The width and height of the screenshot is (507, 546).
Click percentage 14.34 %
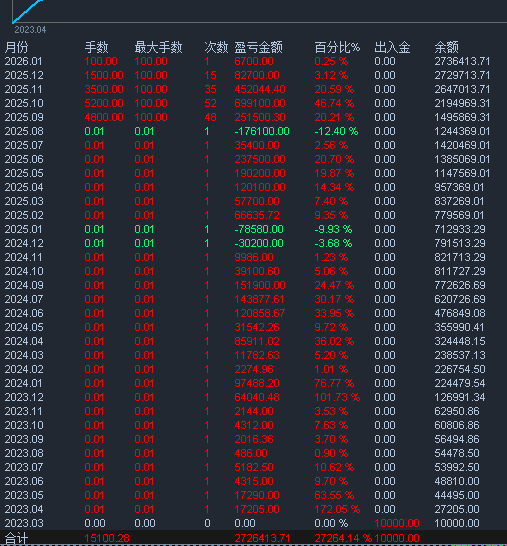pos(334,187)
